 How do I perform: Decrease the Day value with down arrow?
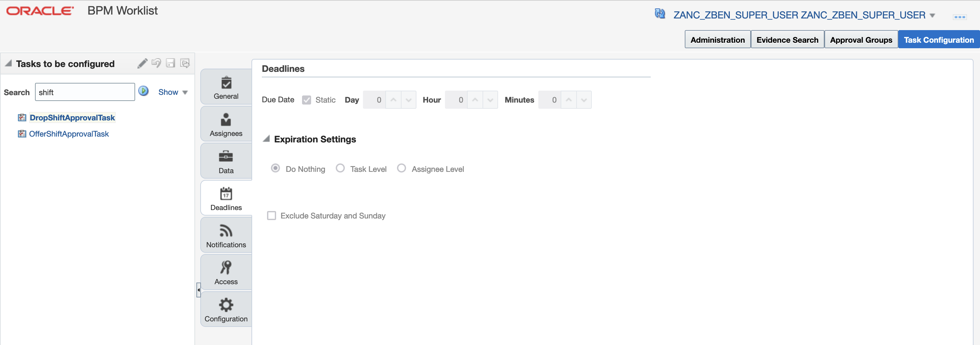[x=409, y=100]
